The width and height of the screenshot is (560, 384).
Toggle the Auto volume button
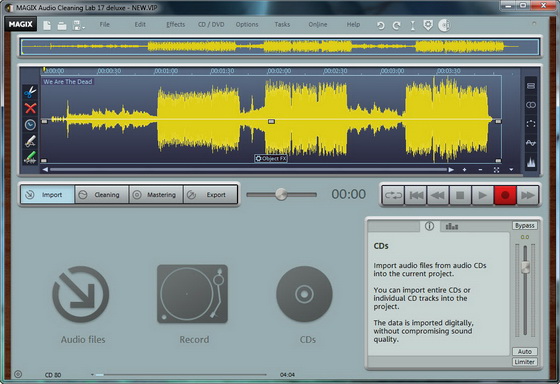525,351
